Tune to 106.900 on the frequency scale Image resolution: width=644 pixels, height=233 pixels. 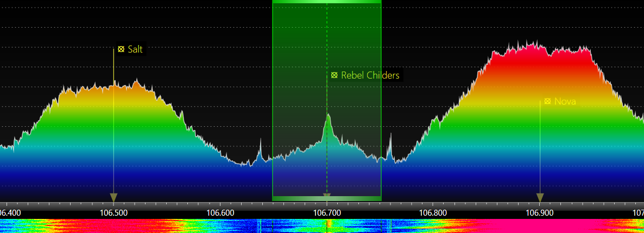pyautogui.click(x=540, y=213)
